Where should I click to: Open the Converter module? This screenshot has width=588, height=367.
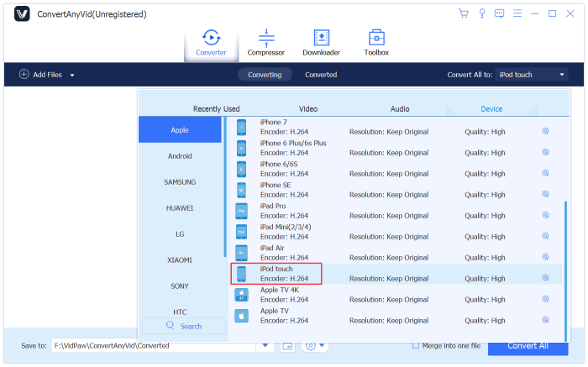[211, 43]
